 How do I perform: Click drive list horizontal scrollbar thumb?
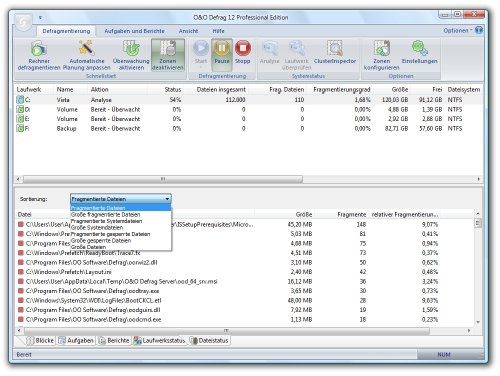[163, 179]
